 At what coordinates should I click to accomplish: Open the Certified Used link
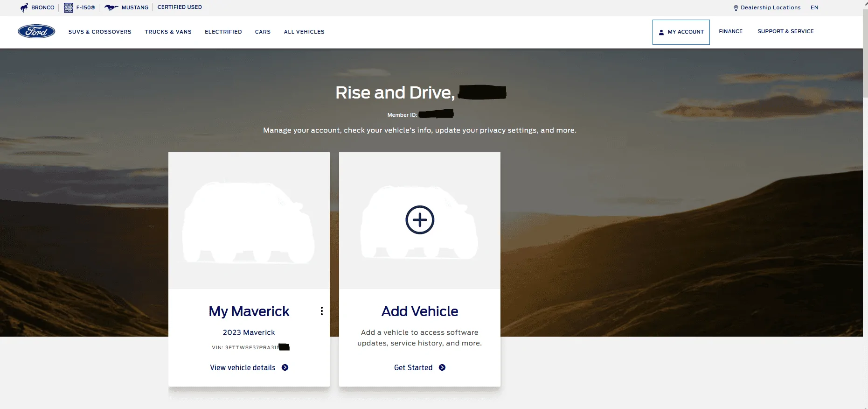180,7
